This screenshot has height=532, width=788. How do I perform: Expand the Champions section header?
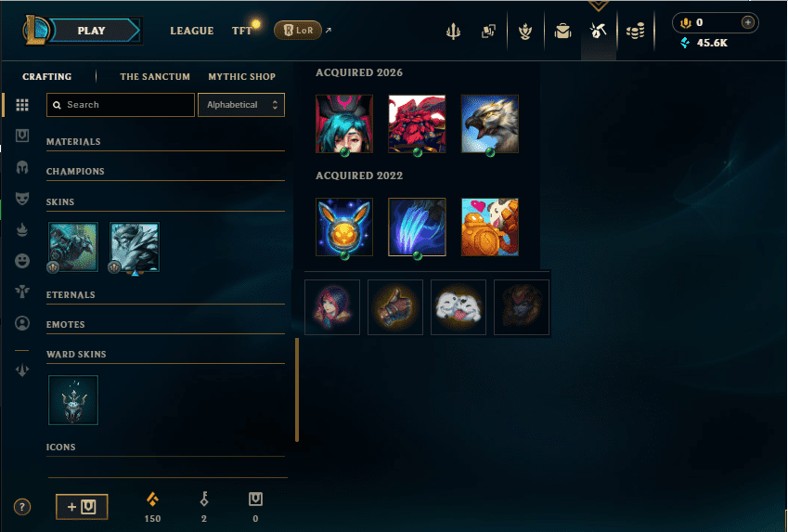(x=165, y=172)
